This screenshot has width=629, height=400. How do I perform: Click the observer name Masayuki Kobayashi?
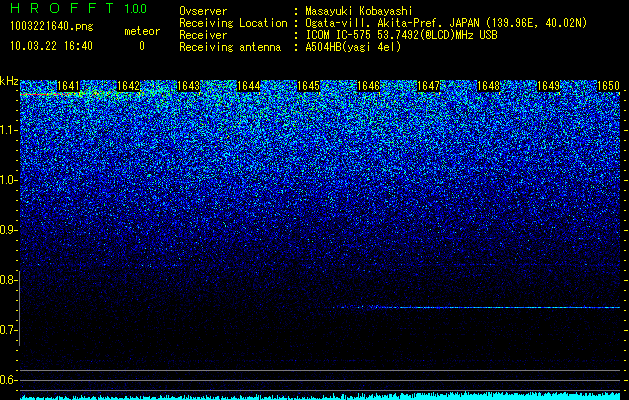[x=359, y=11]
